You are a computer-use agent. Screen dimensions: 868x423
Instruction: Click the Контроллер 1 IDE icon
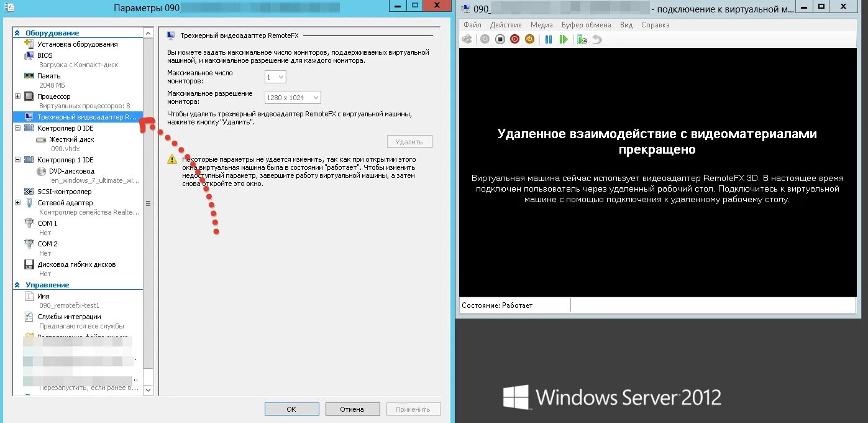point(29,160)
